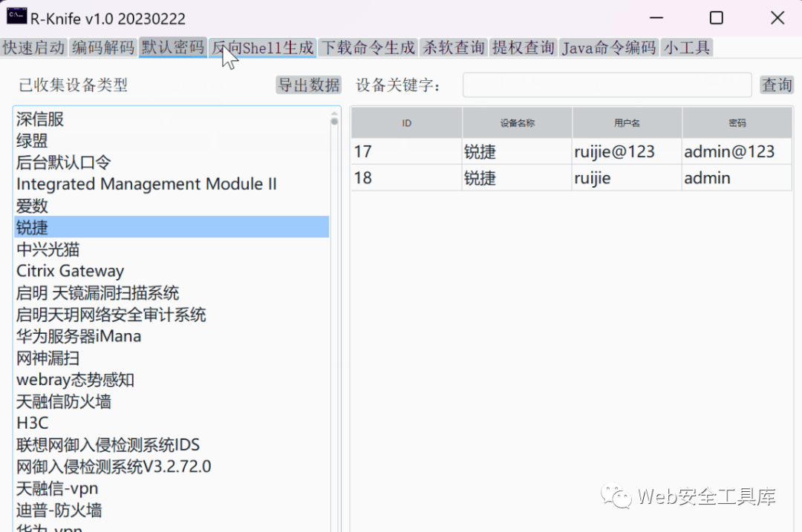
Task: Switch to the 下载命令生成 tab
Action: [x=368, y=47]
